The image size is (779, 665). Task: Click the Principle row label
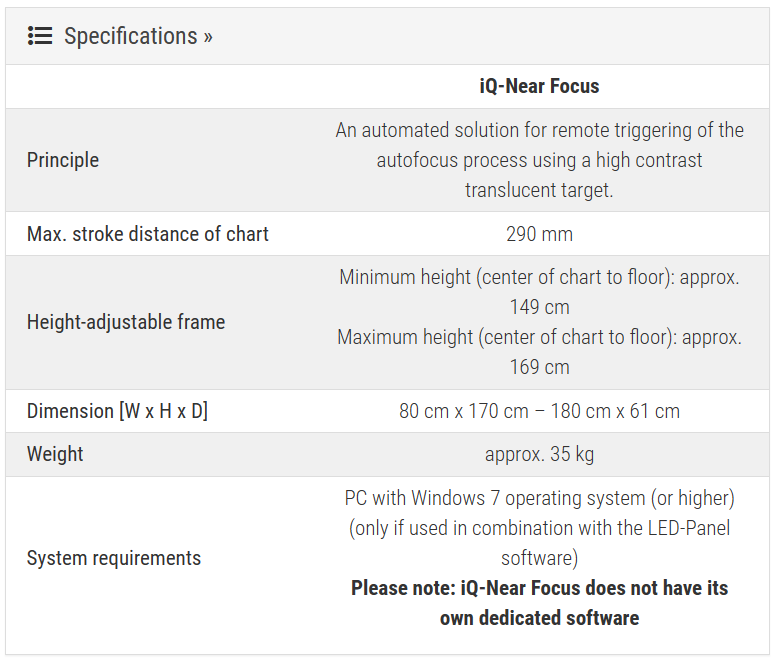(63, 160)
